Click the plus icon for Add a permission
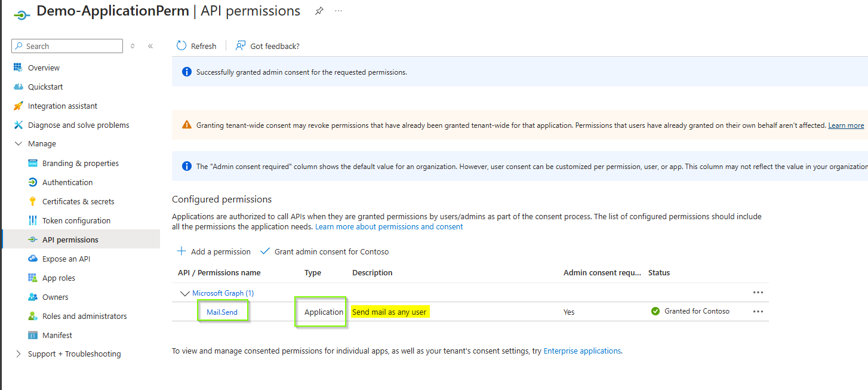The image size is (868, 390). point(181,251)
